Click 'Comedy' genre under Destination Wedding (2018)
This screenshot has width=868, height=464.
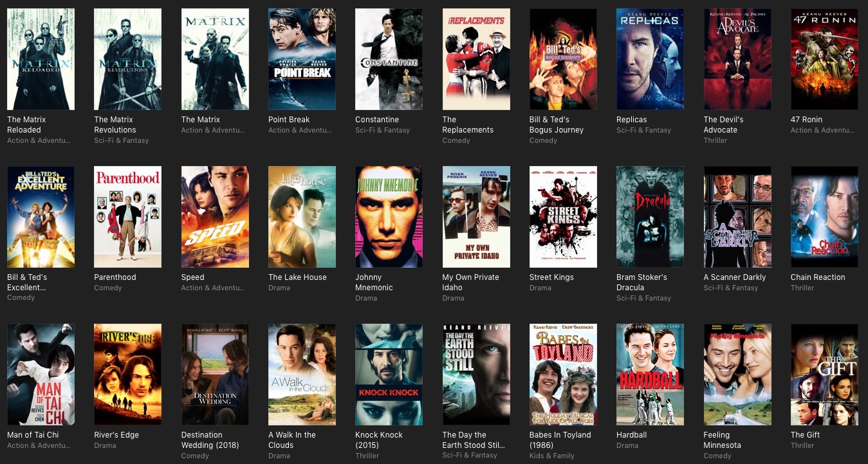(195, 456)
